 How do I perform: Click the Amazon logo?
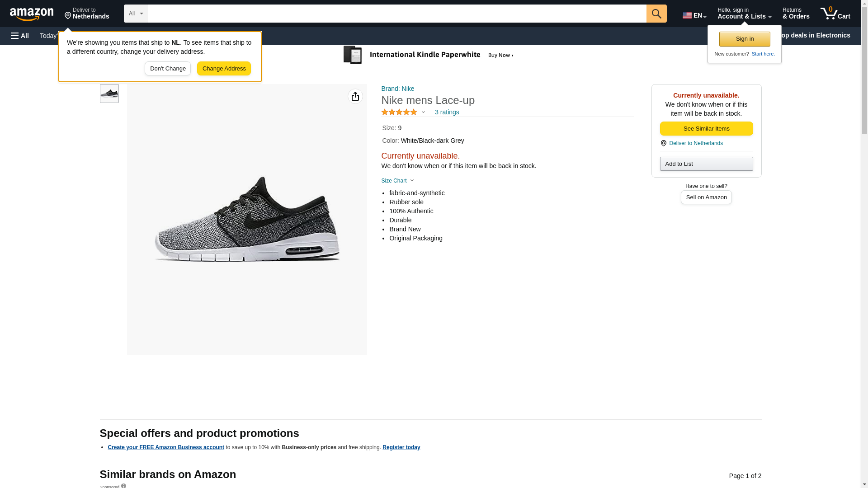(32, 14)
